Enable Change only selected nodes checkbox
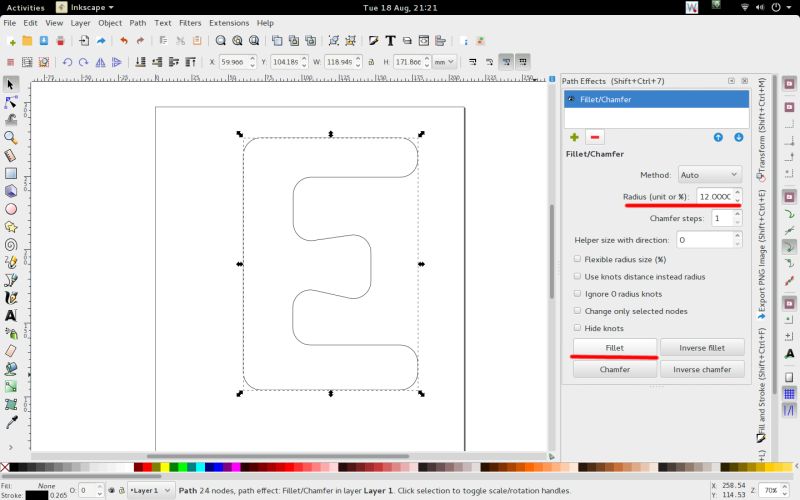800x500 pixels. click(x=577, y=311)
